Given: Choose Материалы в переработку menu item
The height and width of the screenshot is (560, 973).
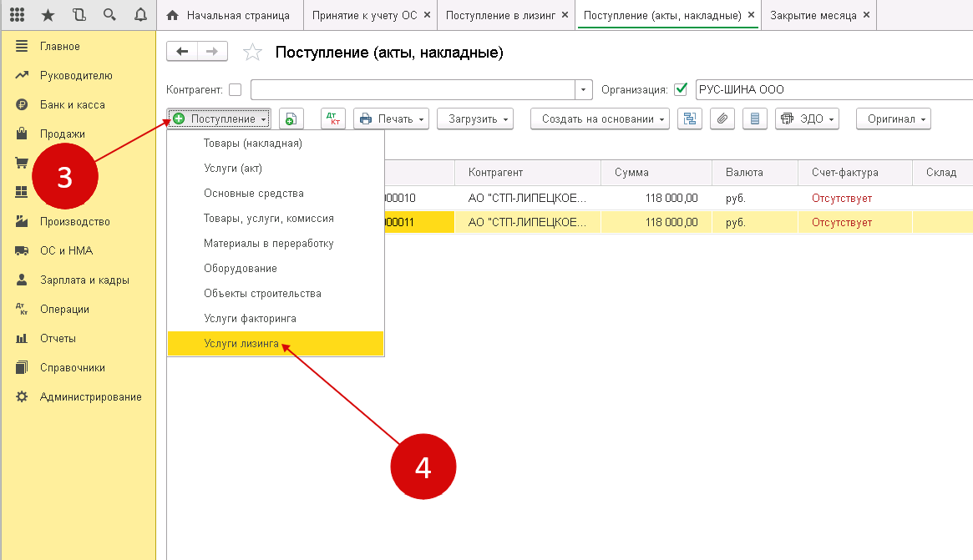Looking at the screenshot, I should (x=276, y=243).
